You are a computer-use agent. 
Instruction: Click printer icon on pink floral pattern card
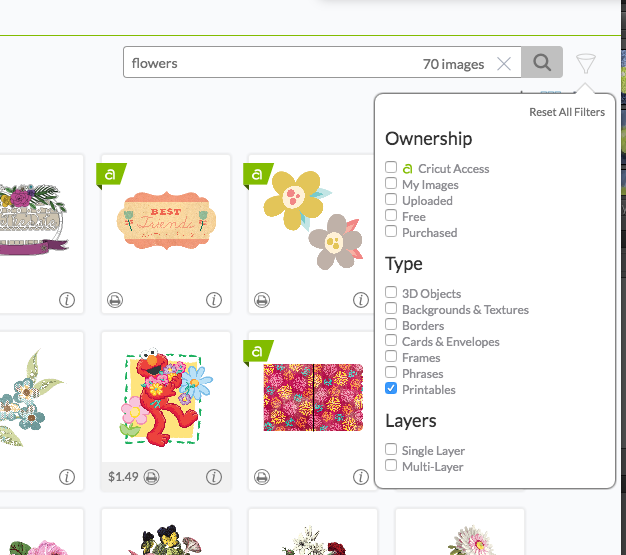pyautogui.click(x=262, y=477)
